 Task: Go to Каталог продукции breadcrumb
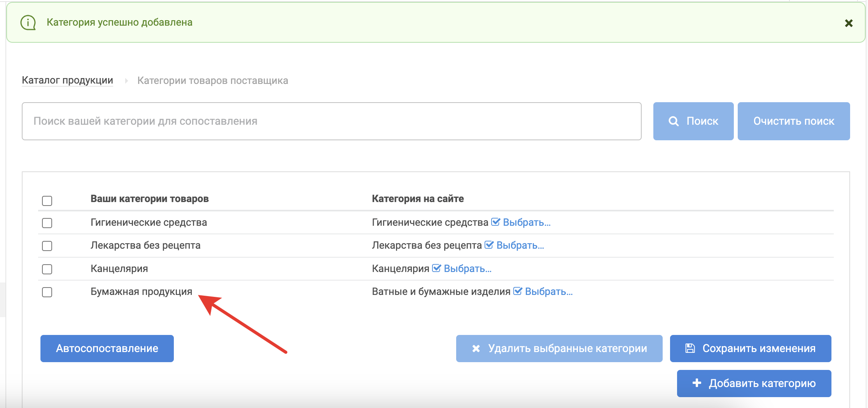67,80
